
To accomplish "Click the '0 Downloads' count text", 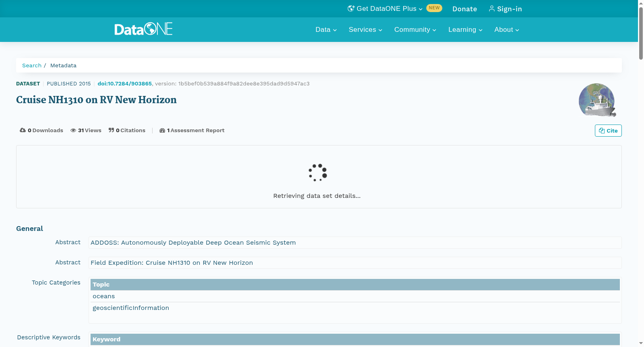I will point(45,130).
